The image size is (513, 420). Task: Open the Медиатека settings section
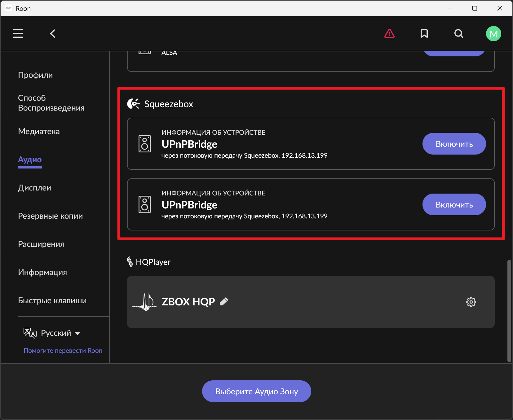point(39,131)
